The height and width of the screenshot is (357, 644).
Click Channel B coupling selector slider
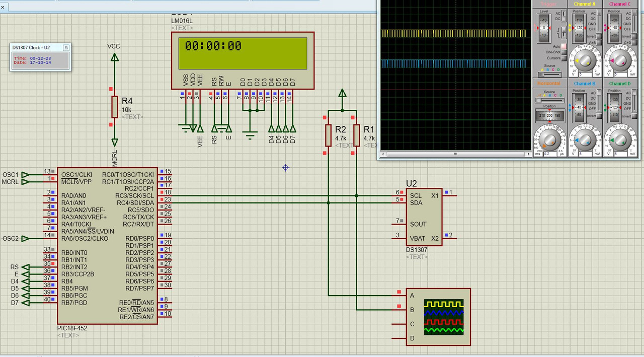tap(599, 101)
